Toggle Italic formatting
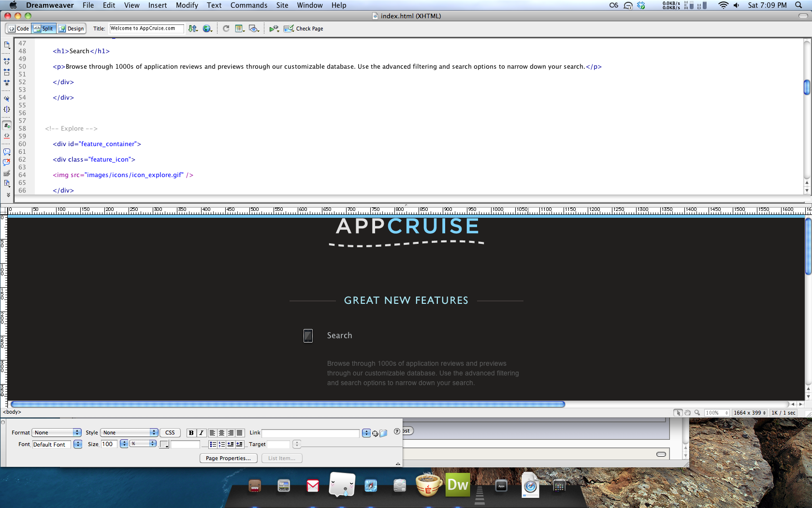The image size is (812, 508). [x=202, y=433]
